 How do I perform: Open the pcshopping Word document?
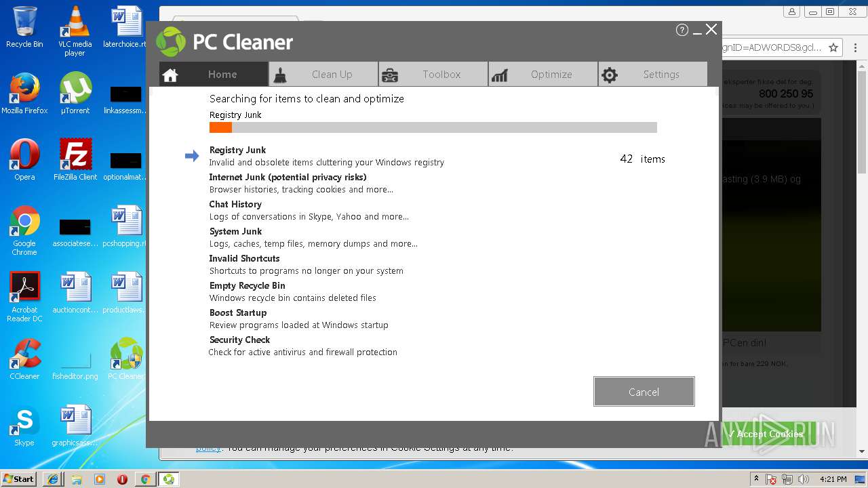tap(126, 226)
